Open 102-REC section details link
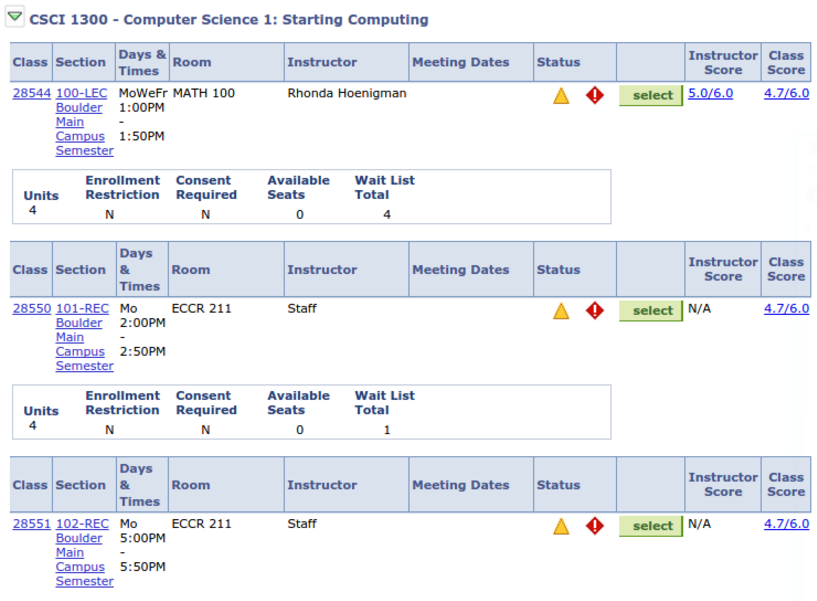This screenshot has height=601, width=817. pos(84,553)
